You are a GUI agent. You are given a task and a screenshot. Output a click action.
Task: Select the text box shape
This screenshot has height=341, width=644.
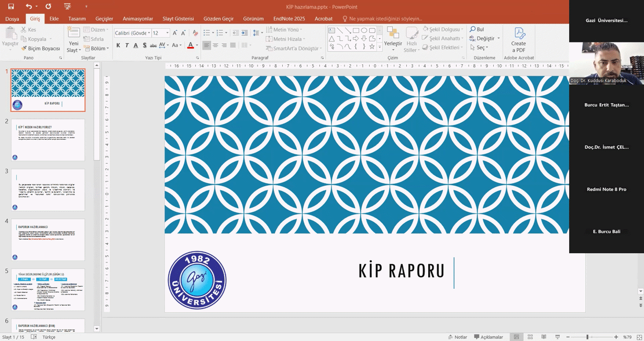pyautogui.click(x=331, y=30)
